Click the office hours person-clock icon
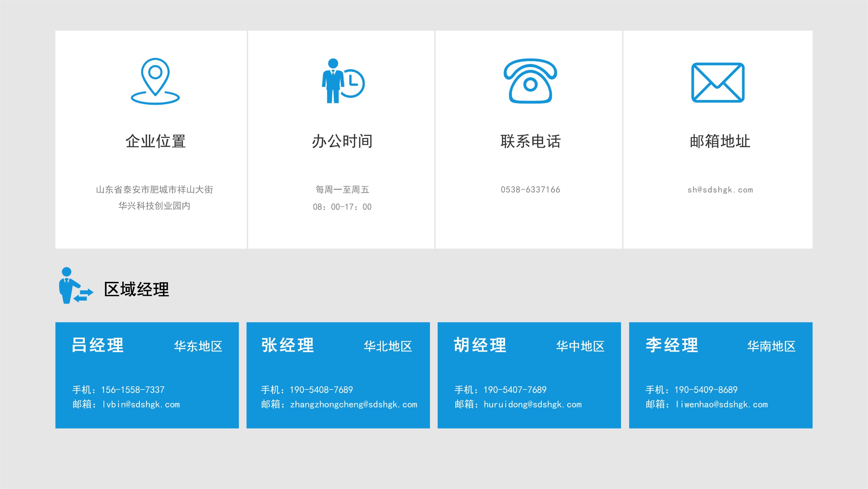Image resolution: width=868 pixels, height=489 pixels. coord(343,81)
